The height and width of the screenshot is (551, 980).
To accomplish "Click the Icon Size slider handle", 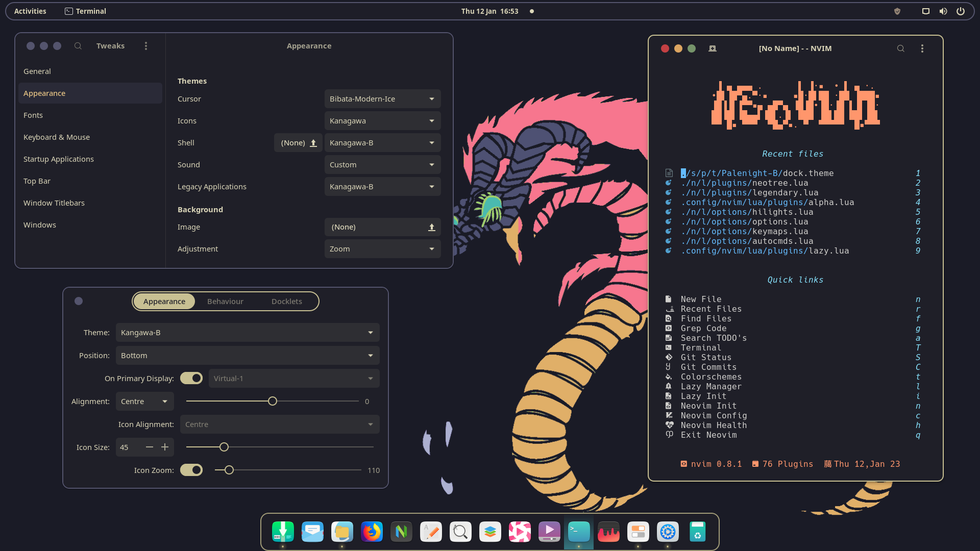I will (x=224, y=447).
